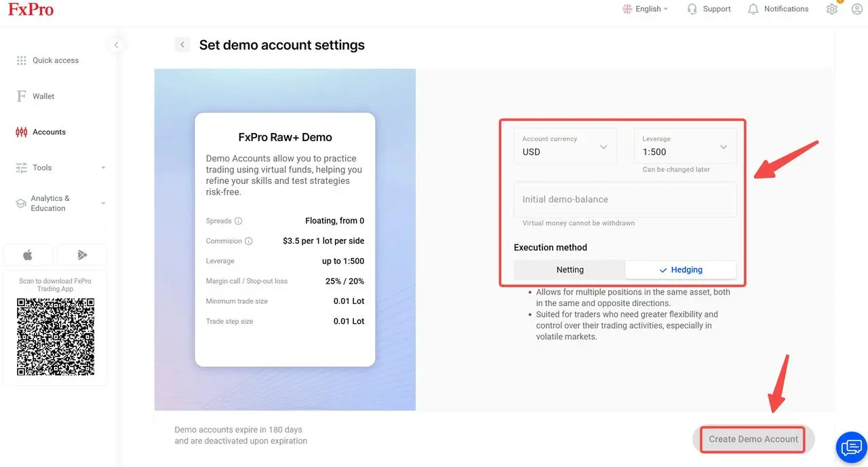
Task: Click the 'FxPro Raw+ Demo' card title
Action: [x=285, y=137]
